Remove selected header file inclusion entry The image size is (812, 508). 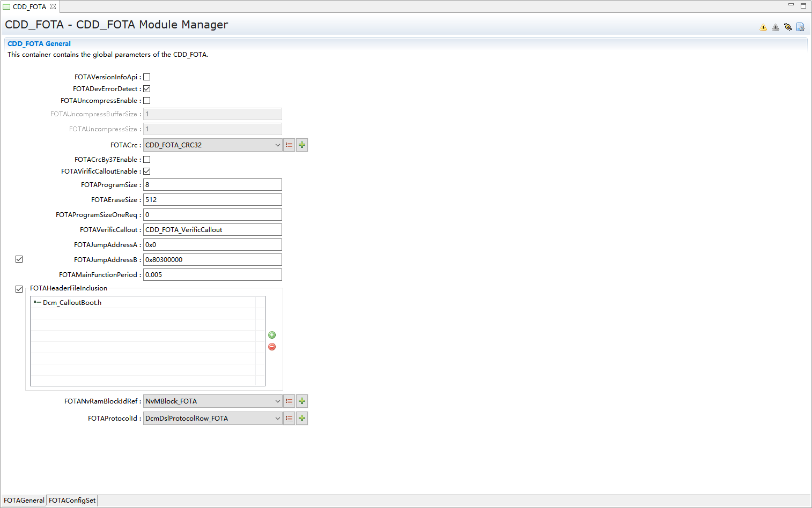pos(272,347)
